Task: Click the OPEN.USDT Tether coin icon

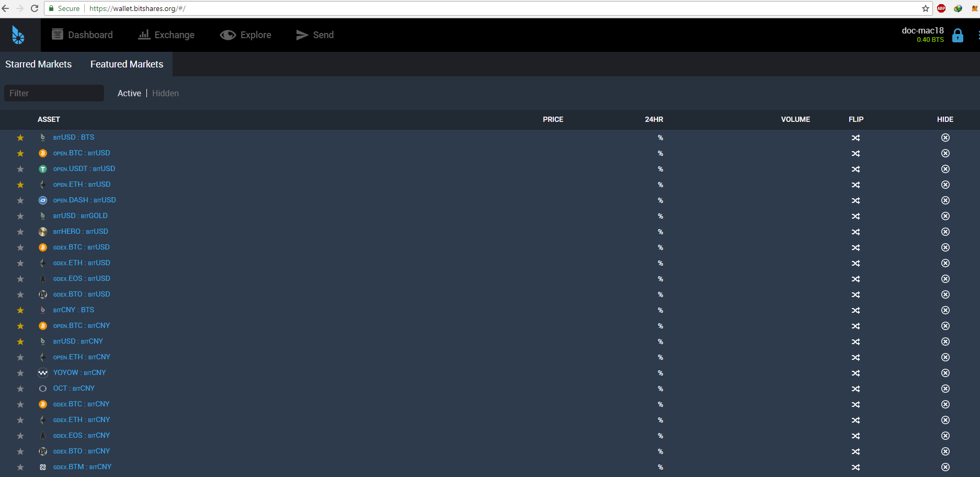Action: coord(43,169)
